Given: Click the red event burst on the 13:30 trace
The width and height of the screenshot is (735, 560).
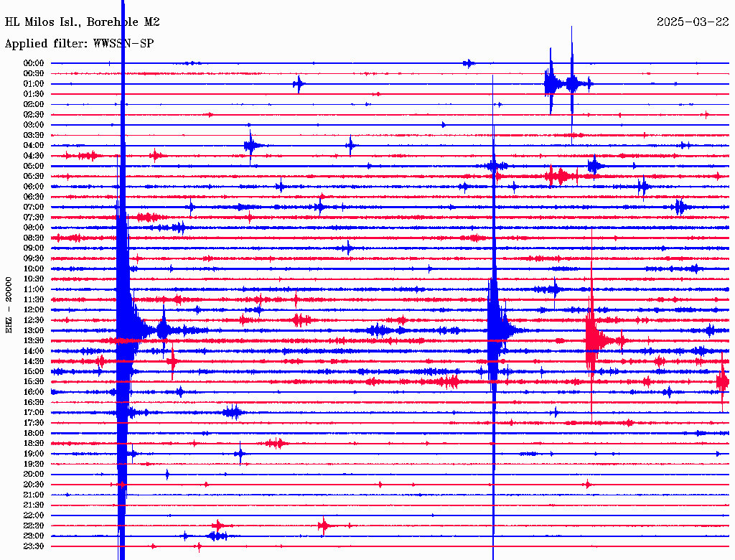Looking at the screenshot, I should point(596,340).
